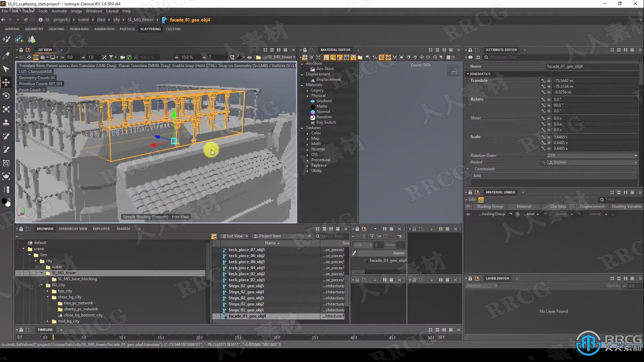The image size is (644, 362).
Task: Click the Add button under Constraints section
Action: [x=477, y=176]
